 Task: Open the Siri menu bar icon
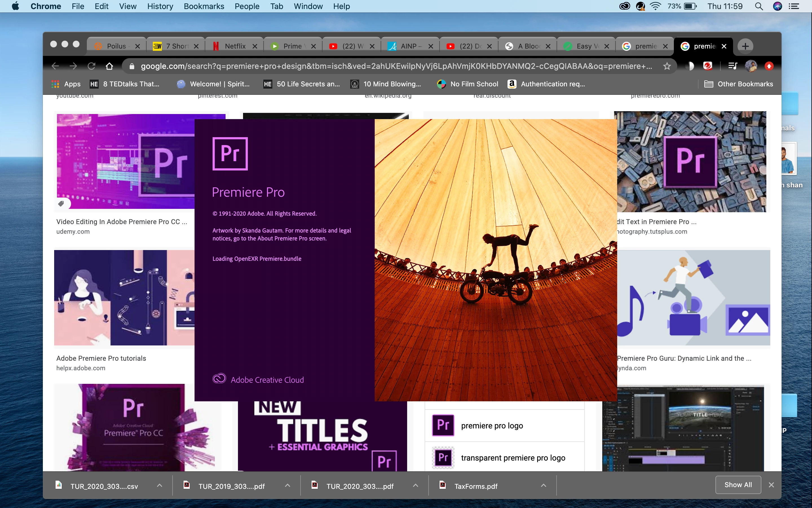(777, 6)
